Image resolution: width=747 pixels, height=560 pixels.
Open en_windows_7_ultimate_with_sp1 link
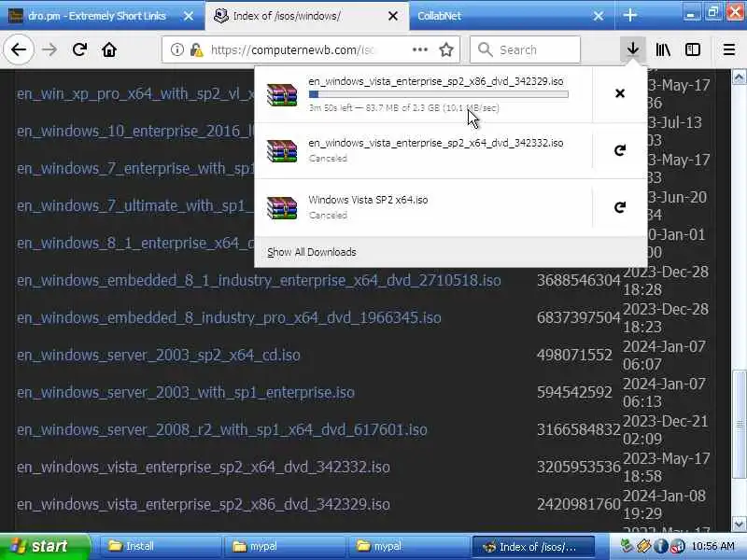[x=135, y=205]
